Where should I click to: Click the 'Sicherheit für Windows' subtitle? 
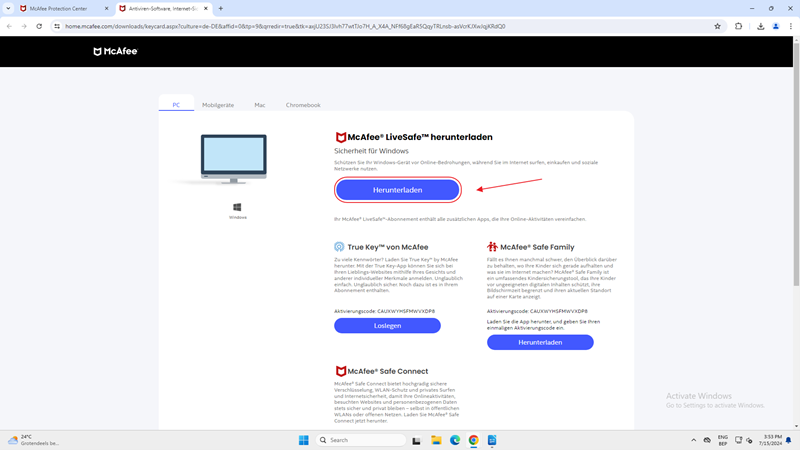pyautogui.click(x=371, y=151)
